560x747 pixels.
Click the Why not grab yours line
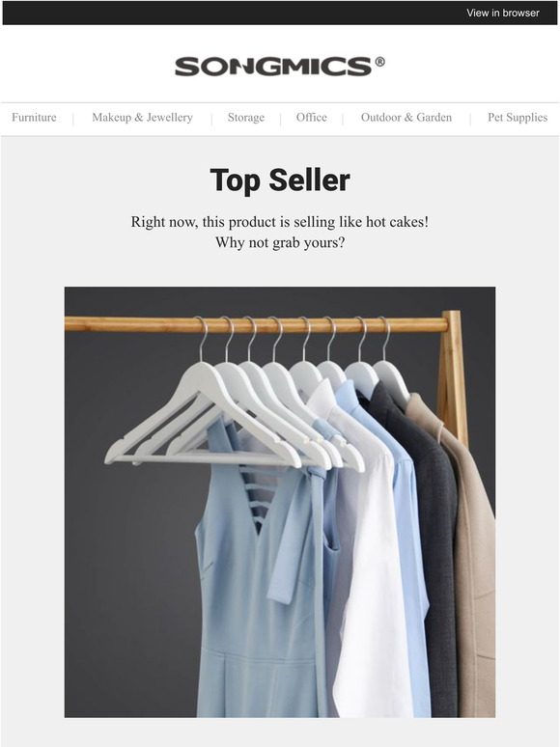tap(280, 242)
